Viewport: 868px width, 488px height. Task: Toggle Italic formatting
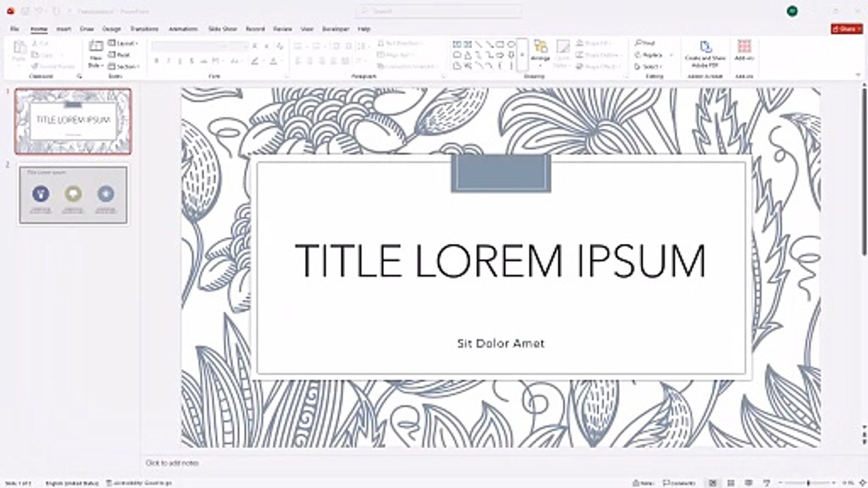point(168,61)
